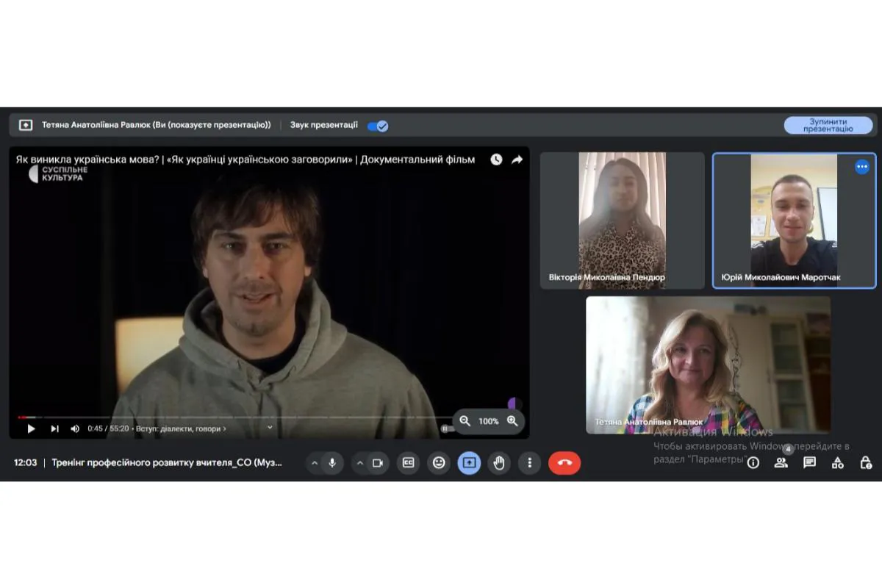The image size is (882, 588).
Task: Select Вікторія Миколаївна Пендюр video tile
Action: [622, 220]
